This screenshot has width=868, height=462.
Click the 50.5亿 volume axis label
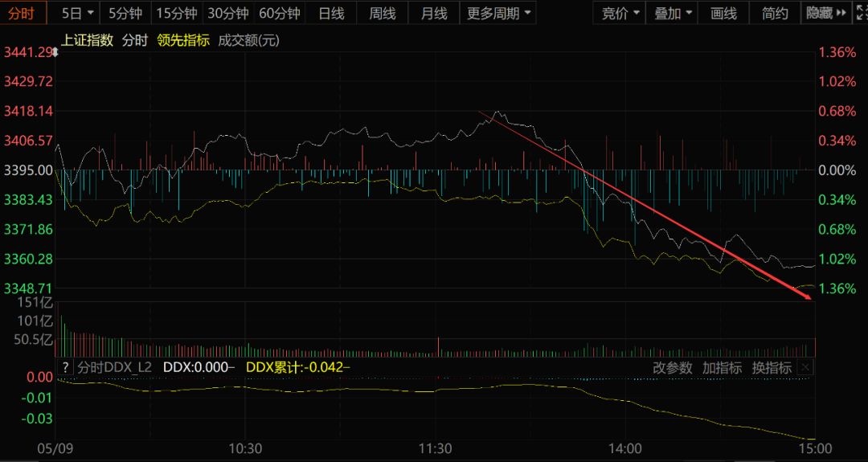33,340
